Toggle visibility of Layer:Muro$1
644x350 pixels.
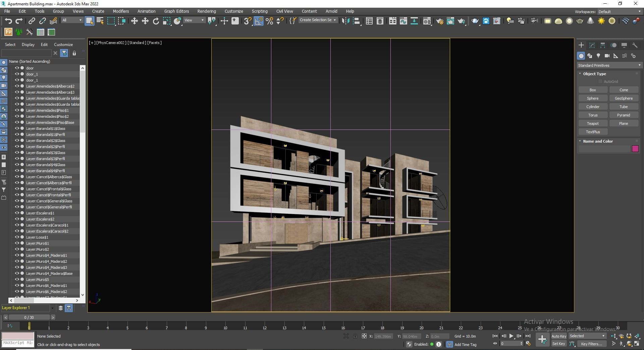17,243
